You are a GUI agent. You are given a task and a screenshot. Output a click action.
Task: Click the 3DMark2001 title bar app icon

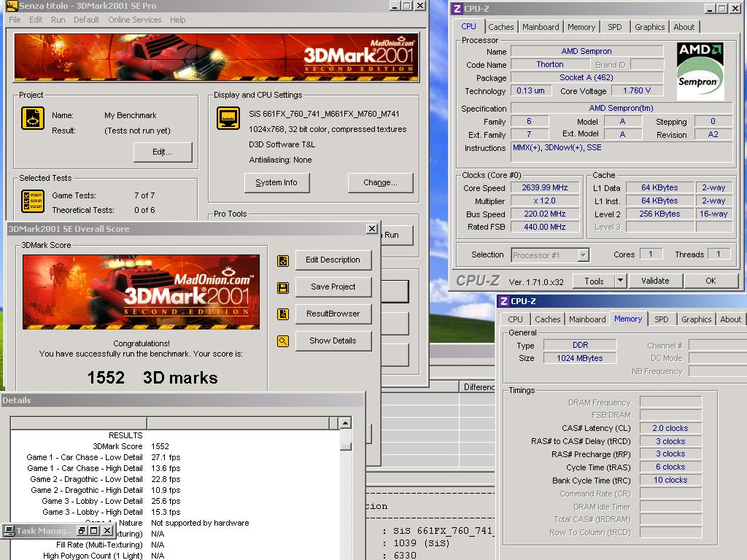(12, 6)
